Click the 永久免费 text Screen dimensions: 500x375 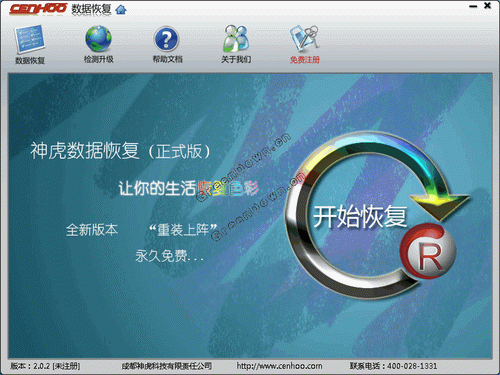(x=169, y=256)
